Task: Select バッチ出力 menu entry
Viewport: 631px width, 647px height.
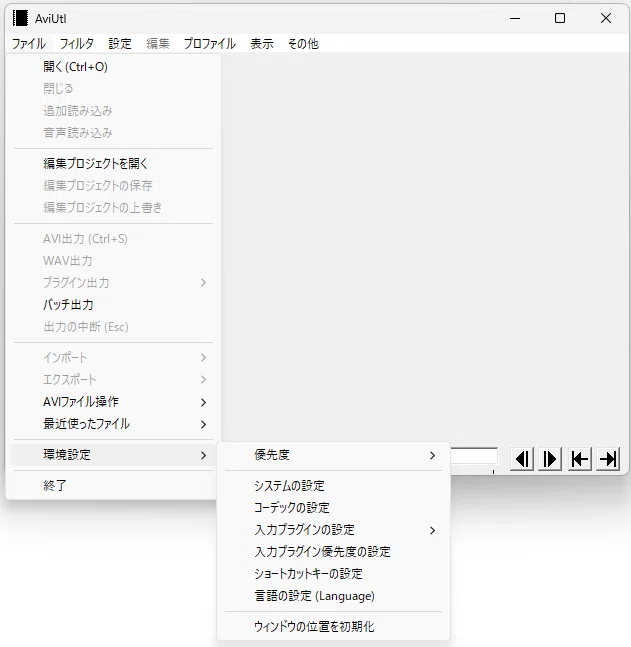Action: (x=113, y=305)
